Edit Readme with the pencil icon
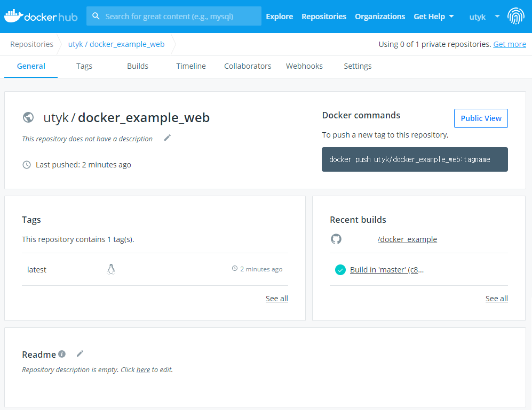Image resolution: width=532 pixels, height=410 pixels. tap(80, 353)
